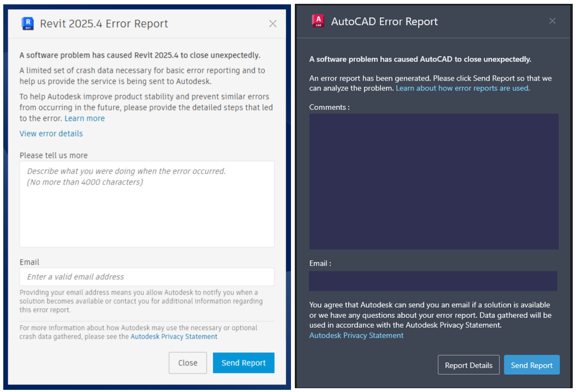Click the 'Email' label in the Revit dialog

[29, 262]
